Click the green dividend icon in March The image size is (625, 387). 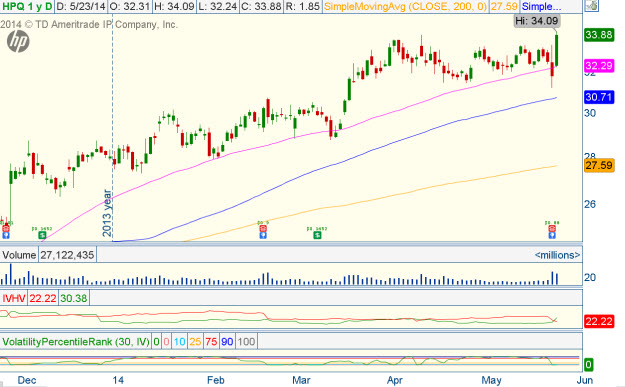[317, 235]
